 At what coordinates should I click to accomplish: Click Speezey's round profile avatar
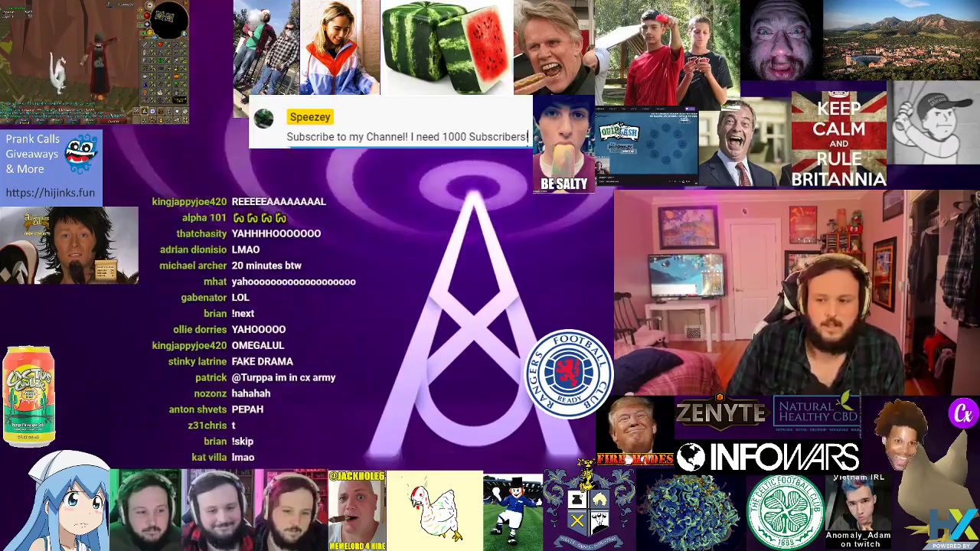click(264, 119)
